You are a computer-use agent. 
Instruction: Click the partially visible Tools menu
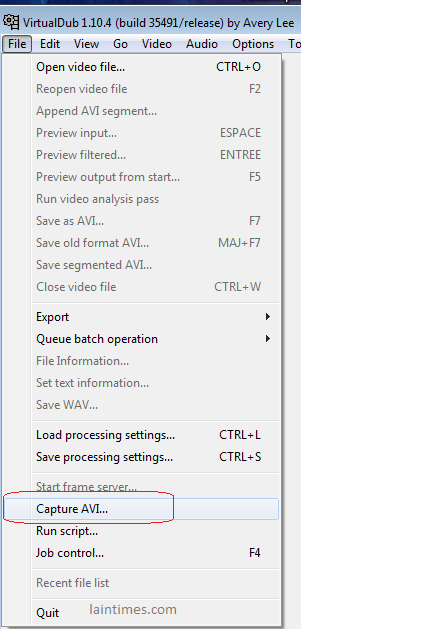pyautogui.click(x=294, y=44)
